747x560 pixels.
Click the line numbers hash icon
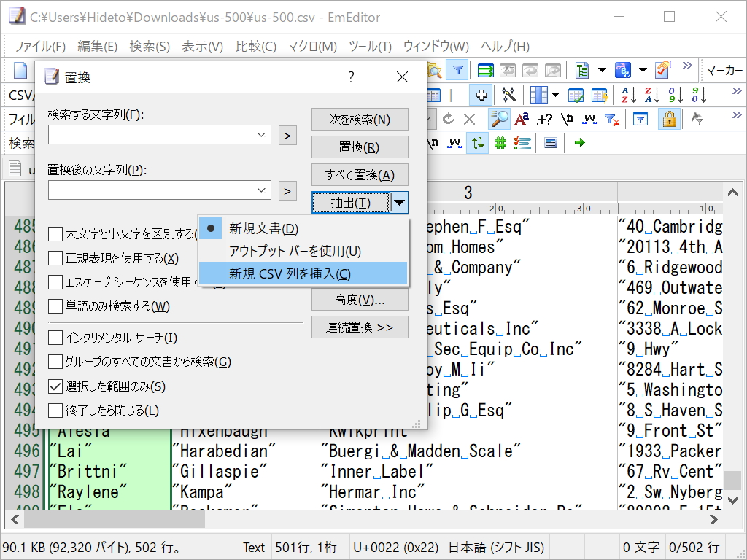click(502, 143)
